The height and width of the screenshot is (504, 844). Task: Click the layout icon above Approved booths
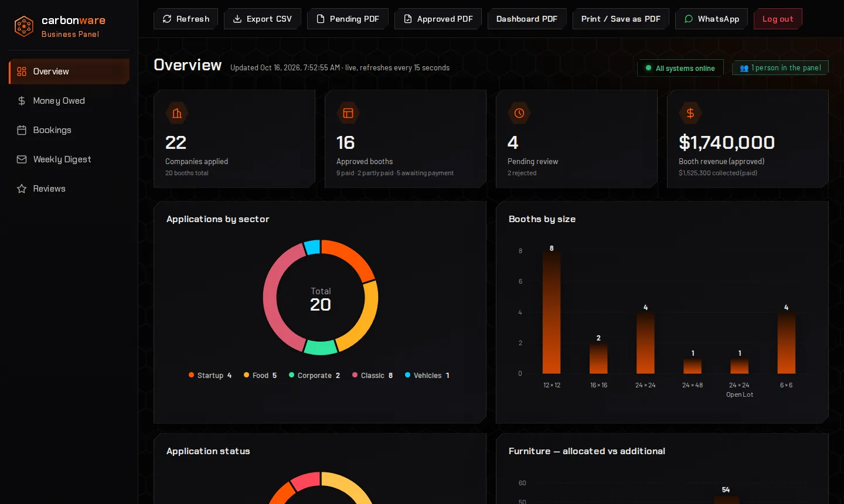(348, 113)
